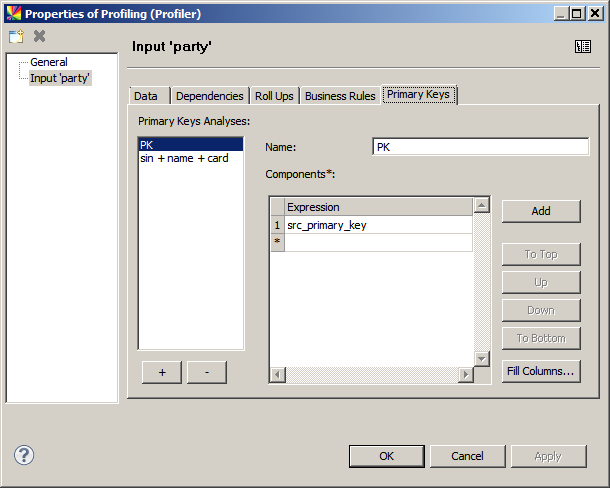Click the layout icon beside Input 'party' heading
Viewport: 610px width, 488px height.
[583, 47]
